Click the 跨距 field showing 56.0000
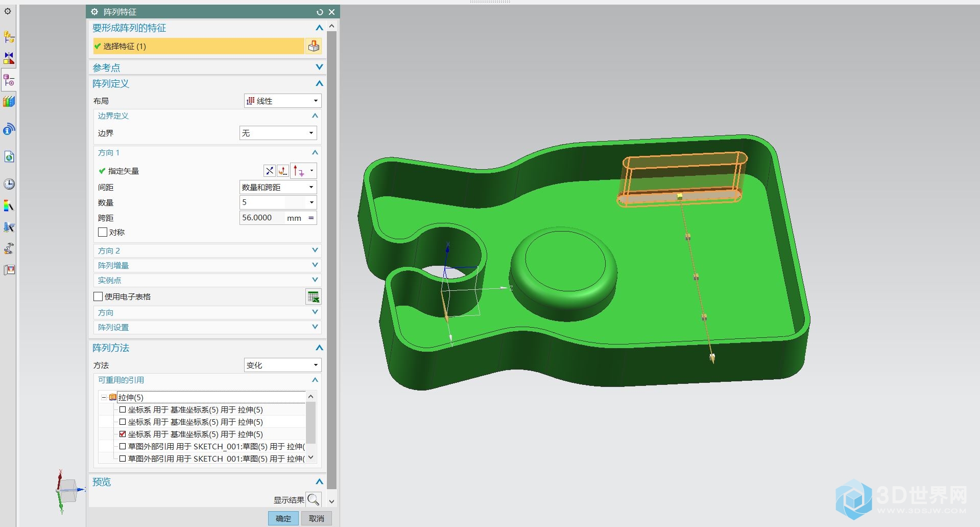The image size is (980, 527). tap(262, 218)
